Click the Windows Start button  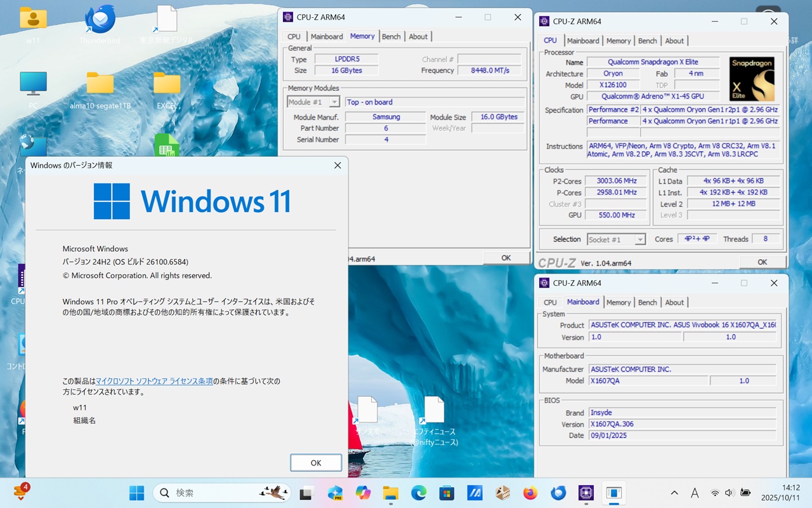(136, 493)
